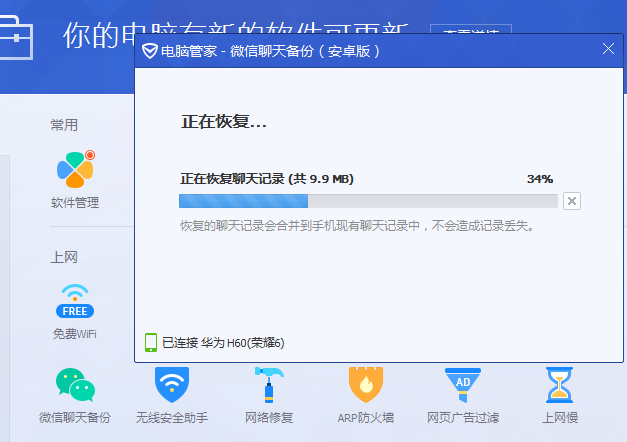
Task: Click the dialog title 电脑管家 - 微信聊天备份
Action: [x=270, y=51]
